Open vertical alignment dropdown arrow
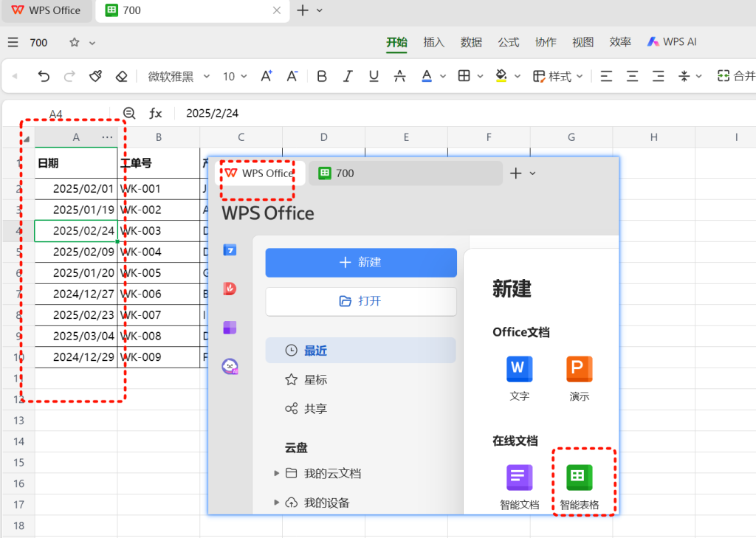The height and width of the screenshot is (538, 756). click(x=699, y=76)
